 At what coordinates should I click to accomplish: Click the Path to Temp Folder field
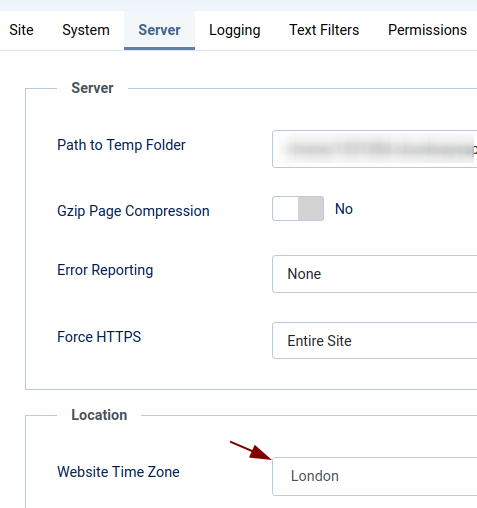tap(375, 149)
